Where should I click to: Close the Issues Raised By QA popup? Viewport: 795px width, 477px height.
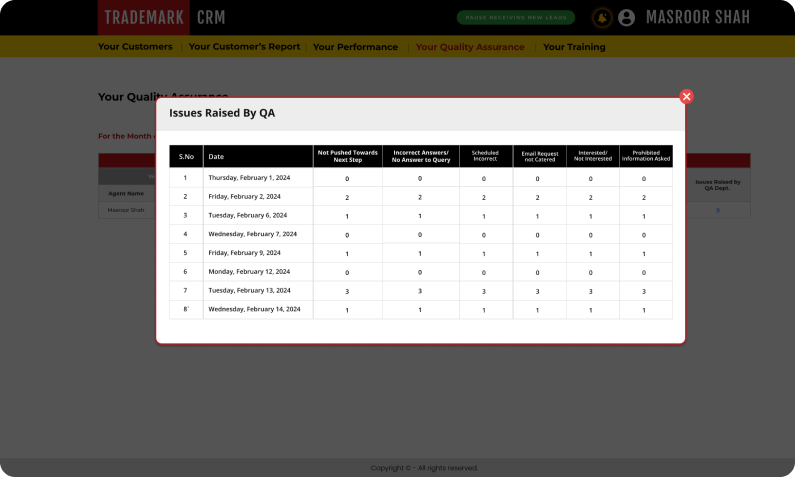tap(686, 97)
